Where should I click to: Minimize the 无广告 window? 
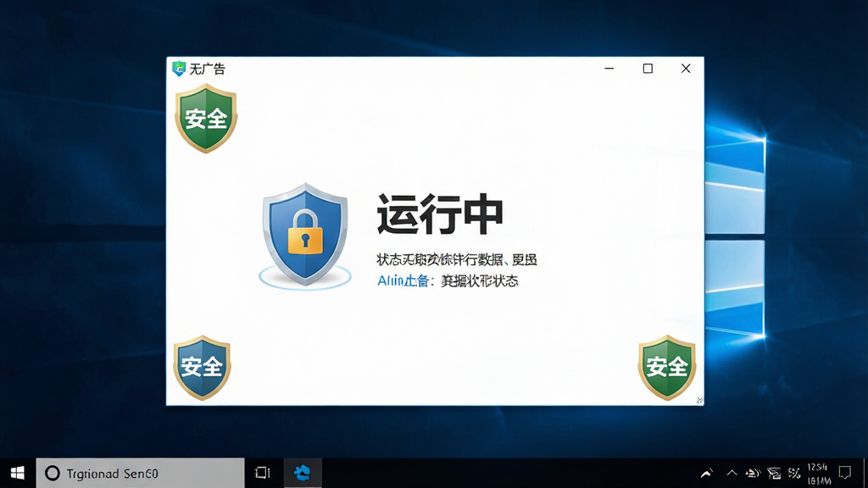click(609, 69)
